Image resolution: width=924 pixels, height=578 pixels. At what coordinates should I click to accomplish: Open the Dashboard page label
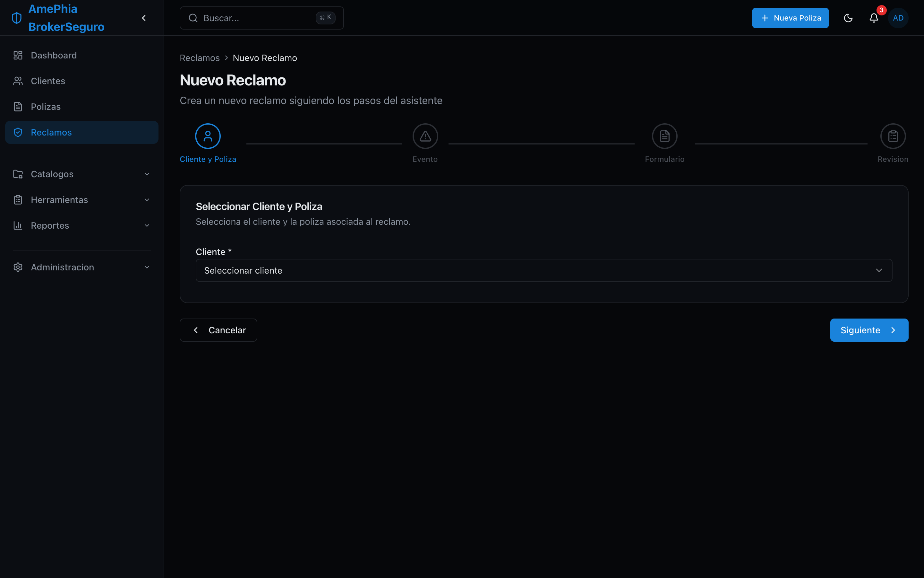tap(54, 56)
